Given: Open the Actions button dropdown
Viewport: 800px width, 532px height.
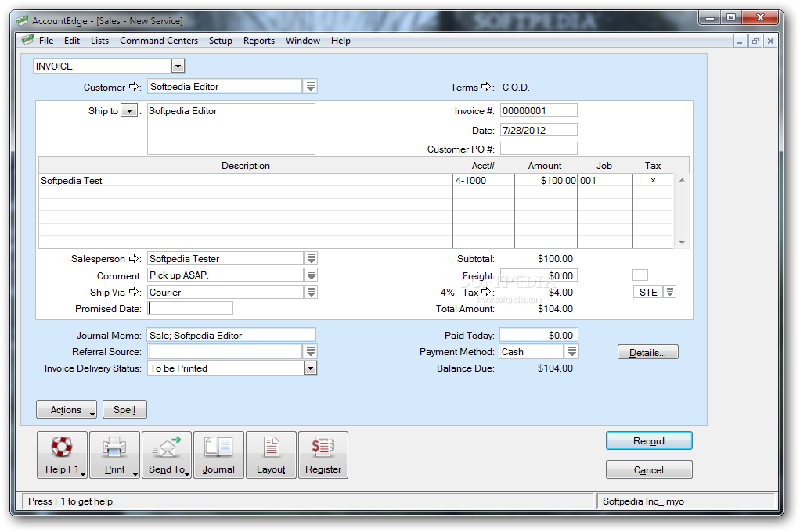Looking at the screenshot, I should (x=67, y=409).
